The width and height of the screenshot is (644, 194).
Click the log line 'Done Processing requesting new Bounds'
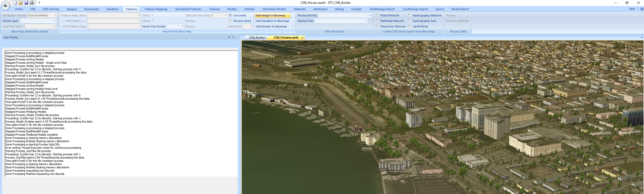pyautogui.click(x=30, y=171)
